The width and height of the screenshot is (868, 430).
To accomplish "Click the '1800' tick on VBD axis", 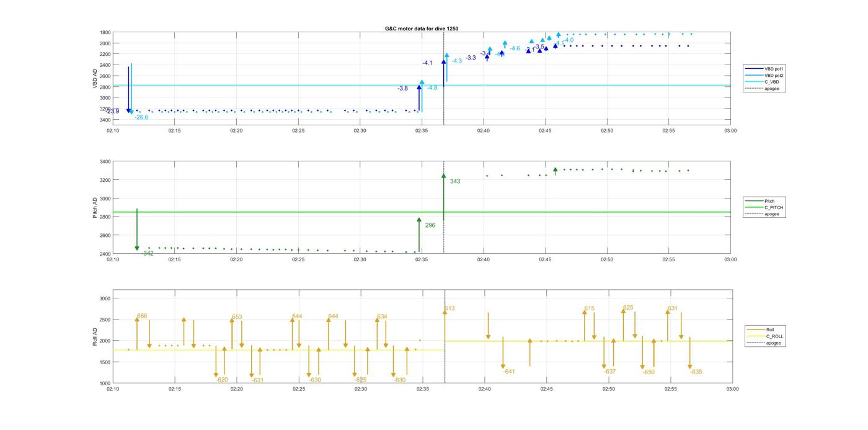I will (105, 33).
